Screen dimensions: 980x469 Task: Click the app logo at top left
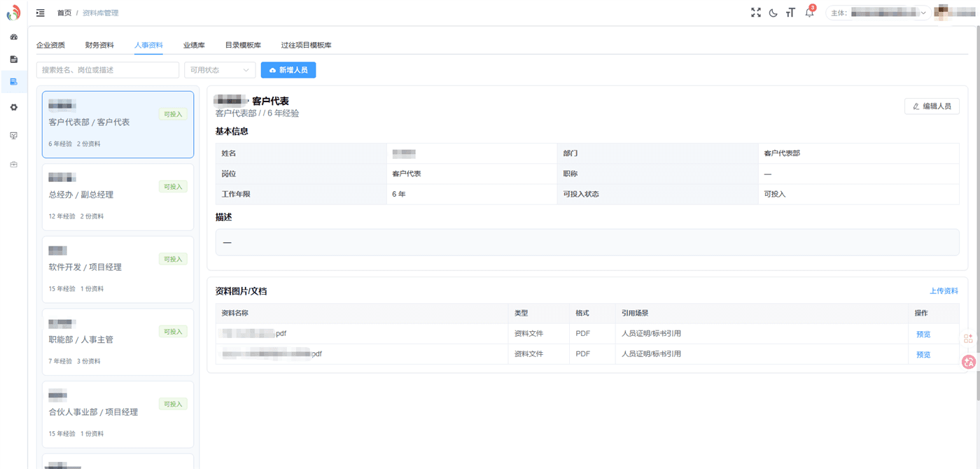13,13
